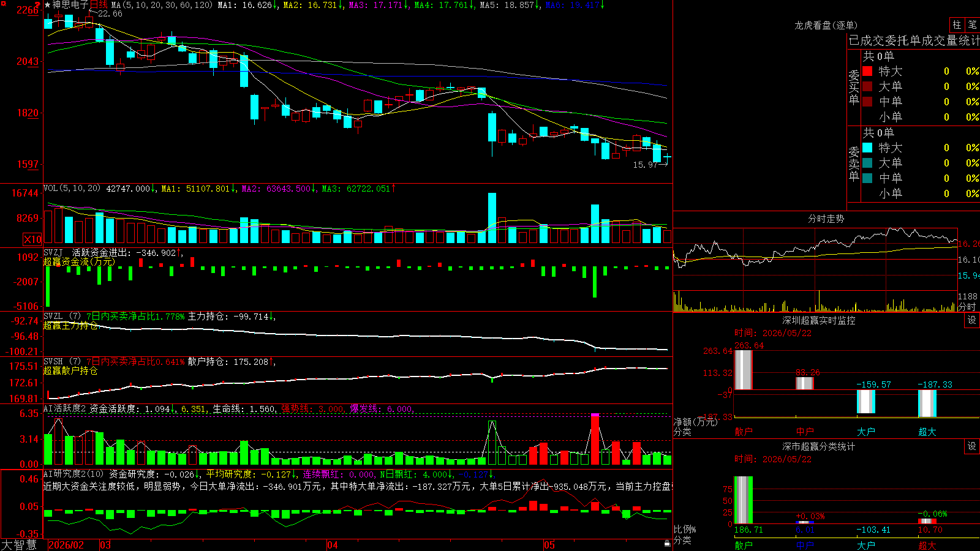Viewport: 980px width, 551px height.
Task: Click the VOL(5,10,20) indicator label
Action: coord(72,189)
